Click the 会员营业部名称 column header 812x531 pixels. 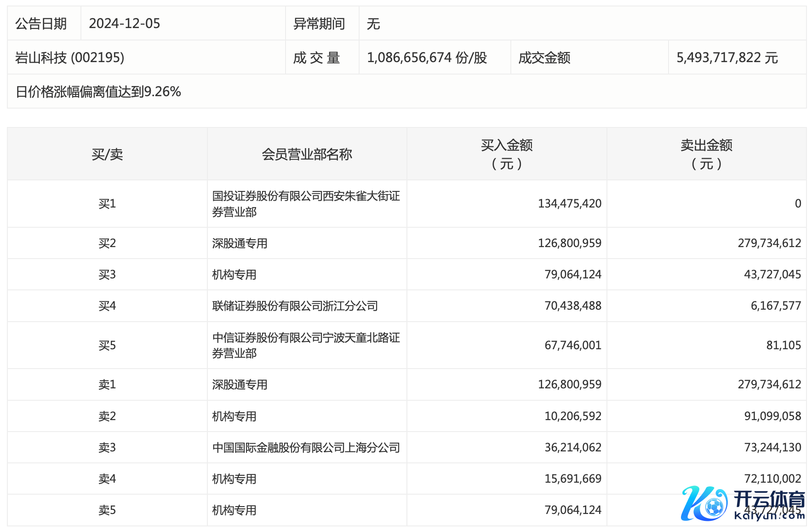[307, 154]
